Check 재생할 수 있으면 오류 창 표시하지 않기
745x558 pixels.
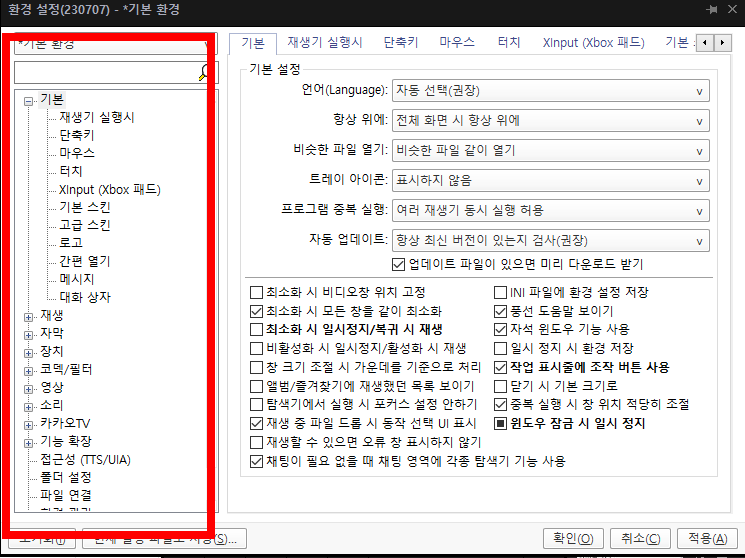click(x=257, y=443)
